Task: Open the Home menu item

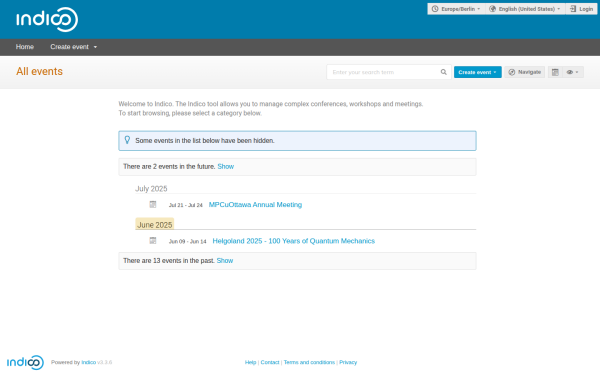Action: click(25, 47)
